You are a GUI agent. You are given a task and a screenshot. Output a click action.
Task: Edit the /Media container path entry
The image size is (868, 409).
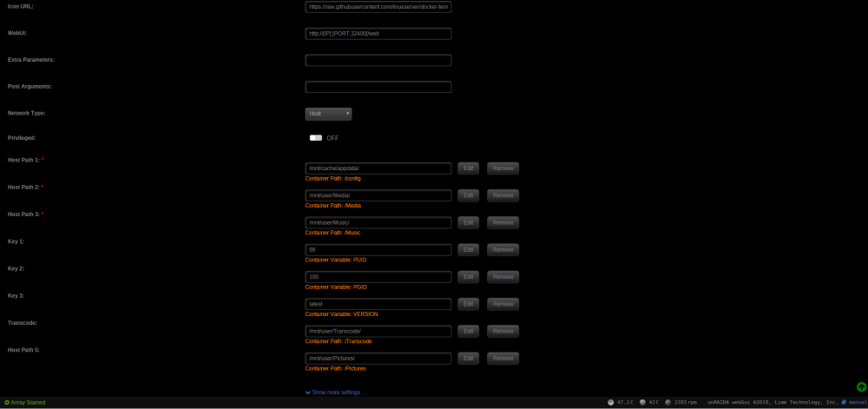pyautogui.click(x=469, y=195)
